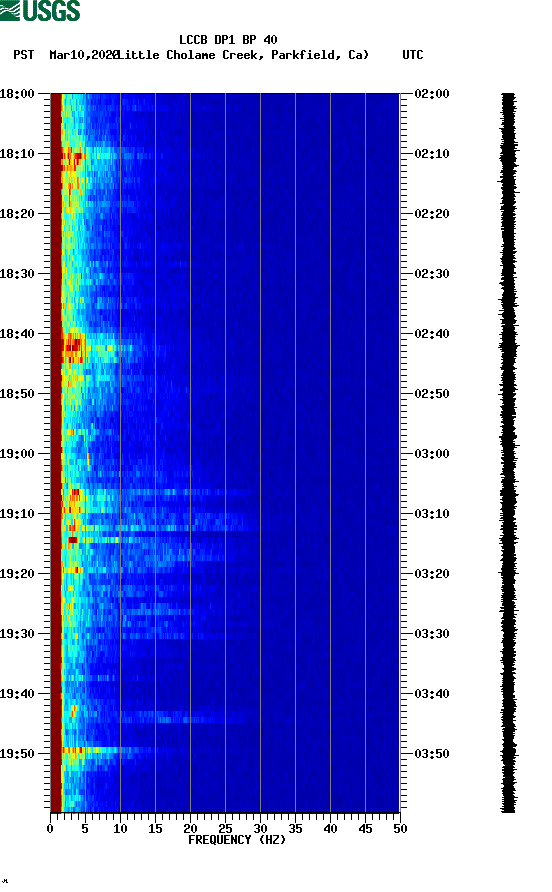552x892 pixels.
Task: Click the 'UTC' timezone label
Action: (413, 55)
